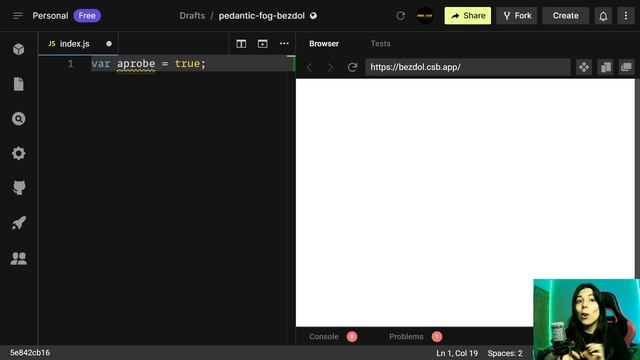Click the preview cross-arrows icon
640x360 pixels.
(x=584, y=67)
